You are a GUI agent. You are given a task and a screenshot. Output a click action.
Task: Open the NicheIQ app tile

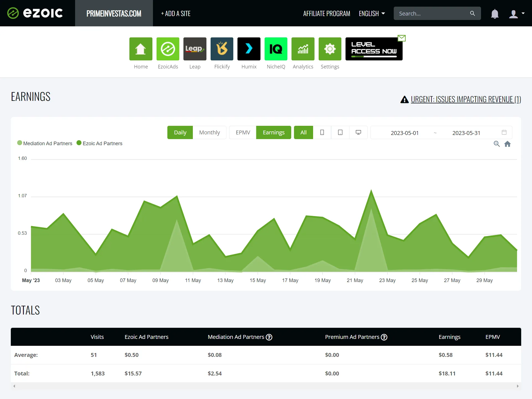276,49
